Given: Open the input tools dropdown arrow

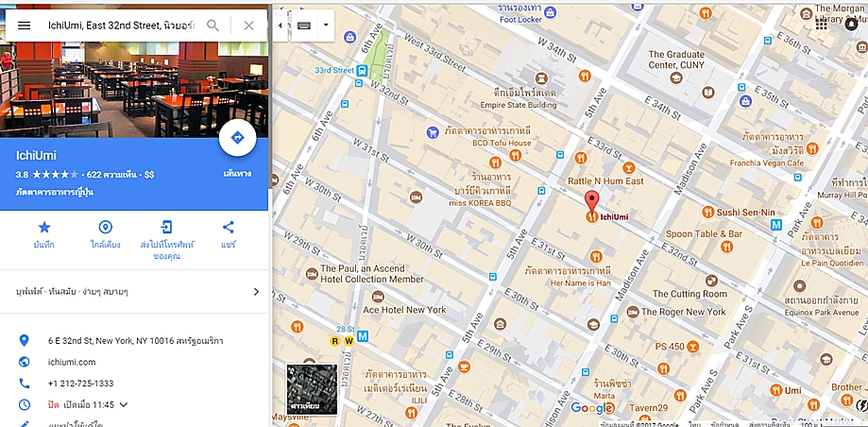Looking at the screenshot, I should tap(326, 26).
